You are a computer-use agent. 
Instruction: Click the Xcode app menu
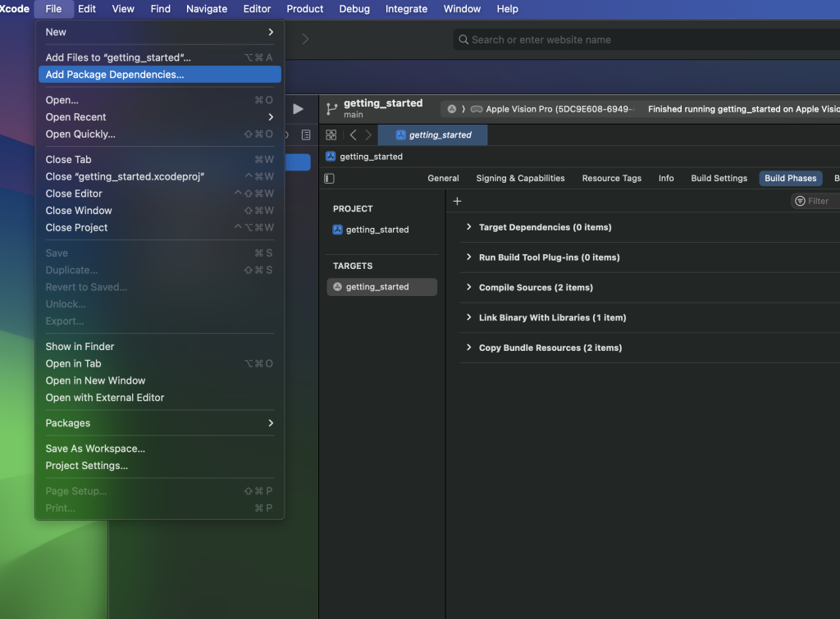15,9
